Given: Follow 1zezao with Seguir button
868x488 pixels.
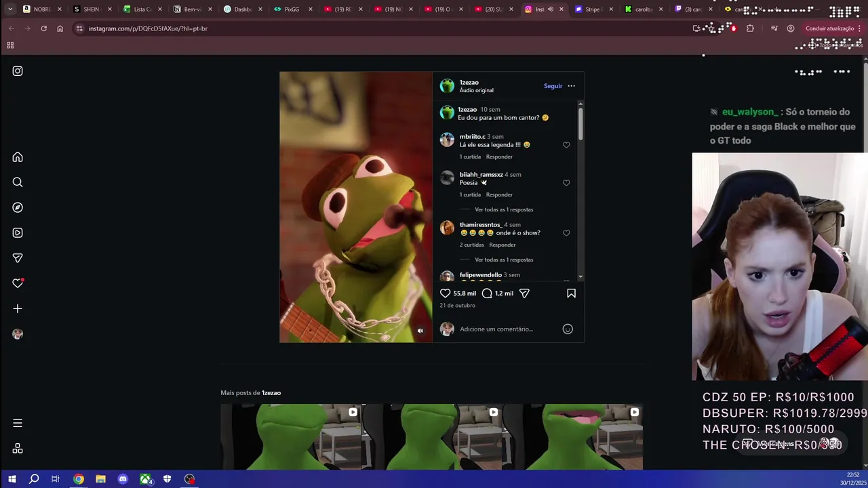Looking at the screenshot, I should [x=553, y=86].
